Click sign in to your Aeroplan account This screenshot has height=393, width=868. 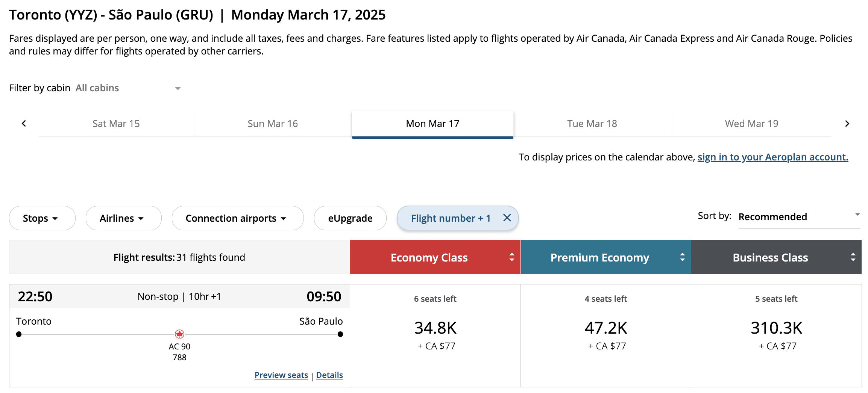coord(772,157)
